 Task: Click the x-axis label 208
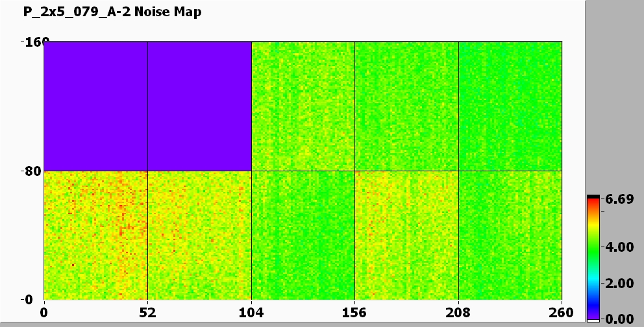[458, 313]
